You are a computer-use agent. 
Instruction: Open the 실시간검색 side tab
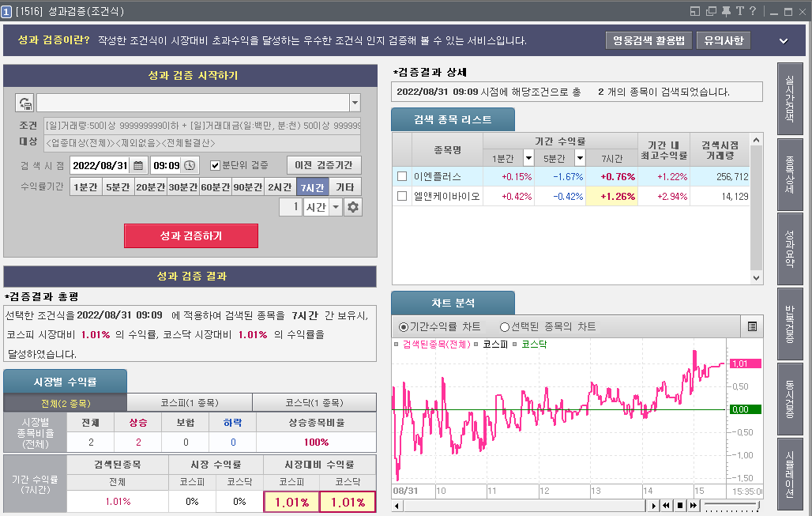pos(790,100)
